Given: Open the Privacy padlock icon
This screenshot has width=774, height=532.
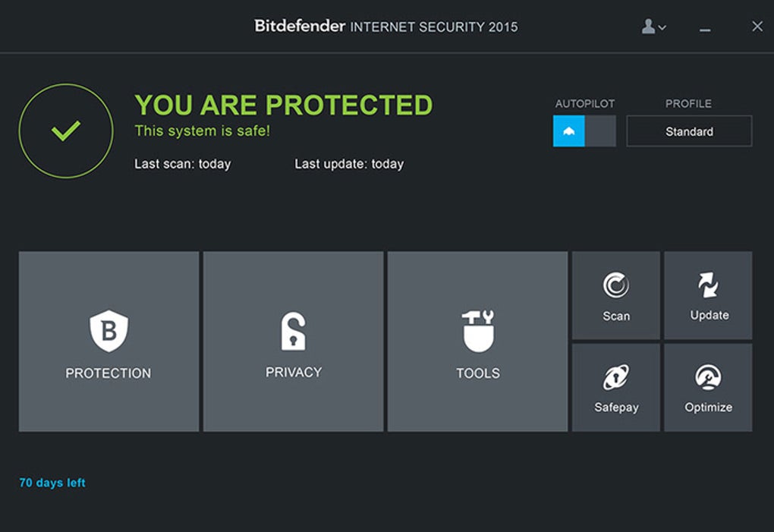Looking at the screenshot, I should pos(294,331).
